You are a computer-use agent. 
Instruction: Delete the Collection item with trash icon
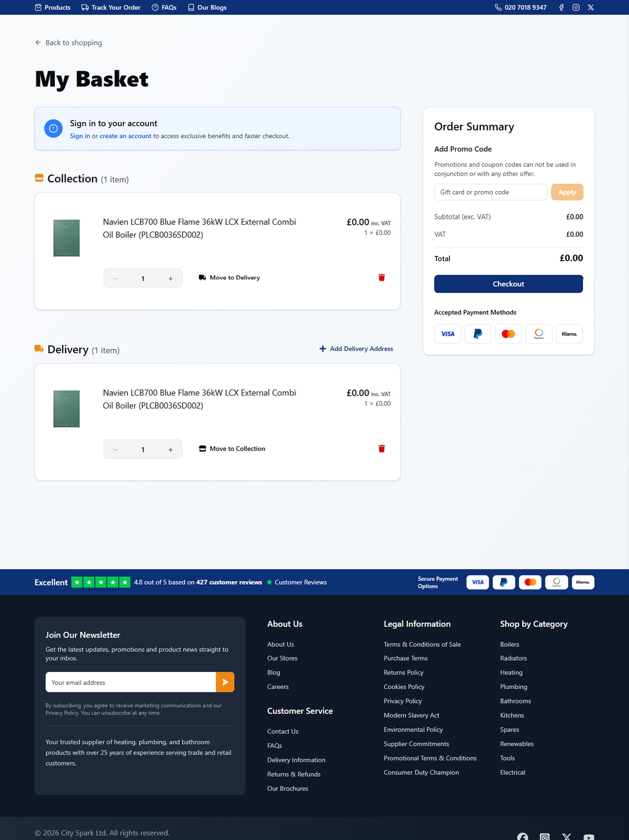coord(381,278)
